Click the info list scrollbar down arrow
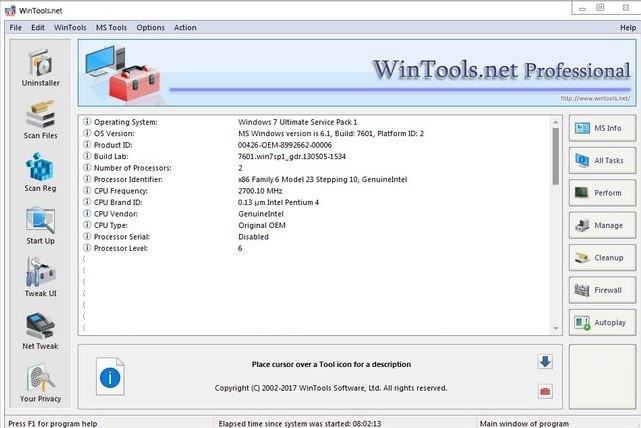 556,328
